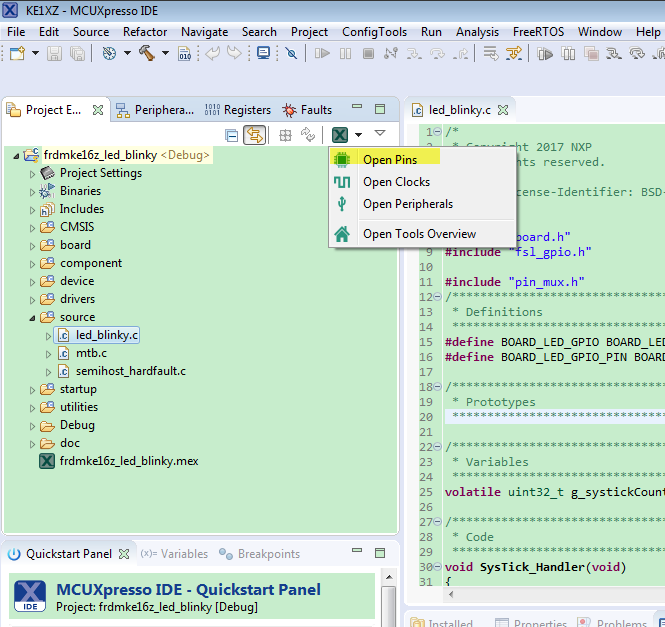Viewport: 665px width, 627px height.
Task: Expand the Project Settings node
Action: coord(32,174)
